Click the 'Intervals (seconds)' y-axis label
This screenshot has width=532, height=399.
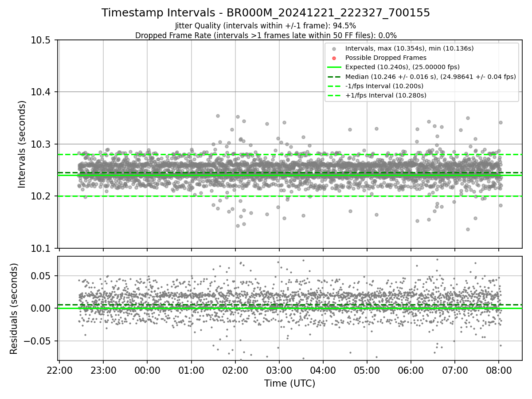(x=22, y=144)
